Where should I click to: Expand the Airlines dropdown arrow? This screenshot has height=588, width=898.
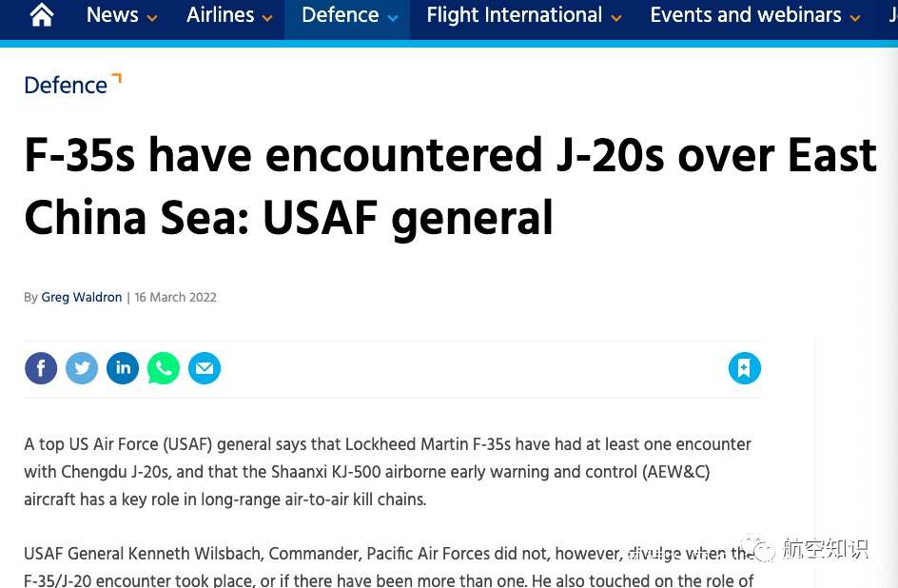267,18
